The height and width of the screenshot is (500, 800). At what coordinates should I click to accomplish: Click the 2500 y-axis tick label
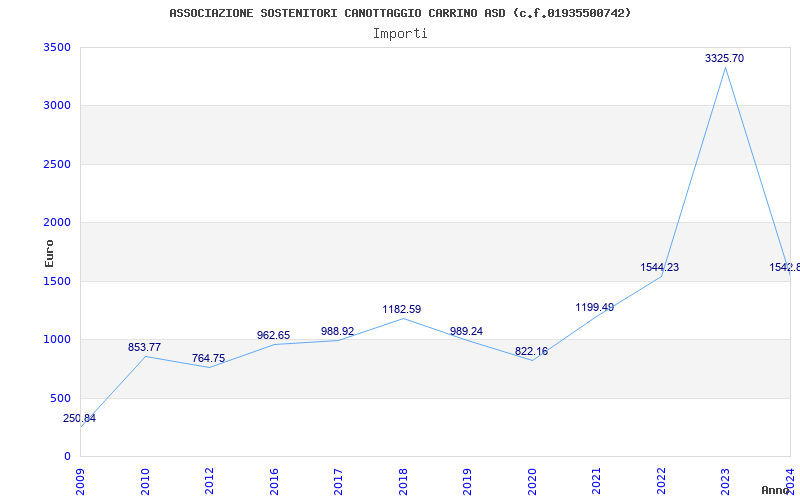tap(57, 164)
